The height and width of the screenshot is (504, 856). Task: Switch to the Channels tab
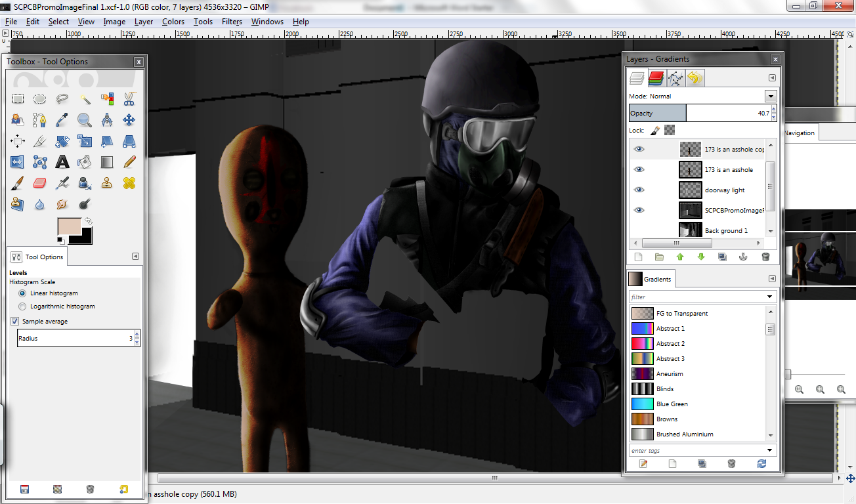pos(656,78)
